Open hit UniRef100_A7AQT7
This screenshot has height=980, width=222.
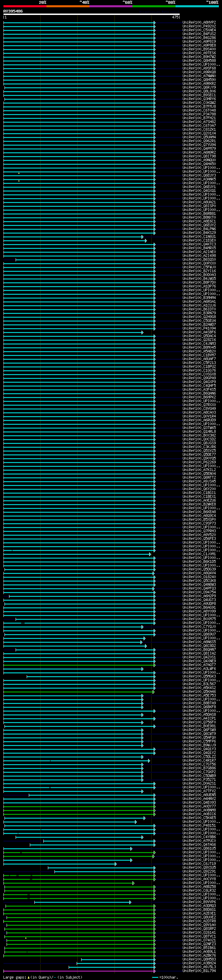199,665
